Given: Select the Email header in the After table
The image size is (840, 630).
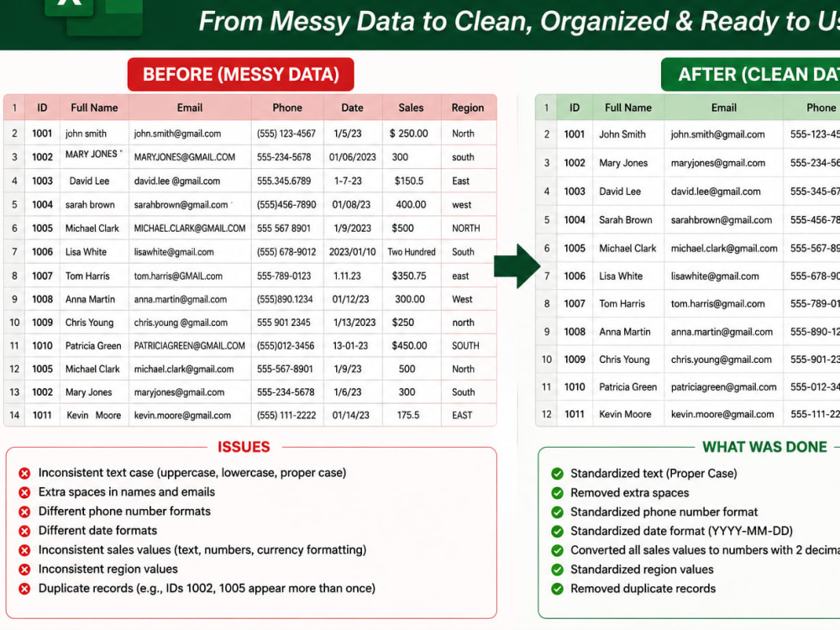Looking at the screenshot, I should click(x=724, y=108).
